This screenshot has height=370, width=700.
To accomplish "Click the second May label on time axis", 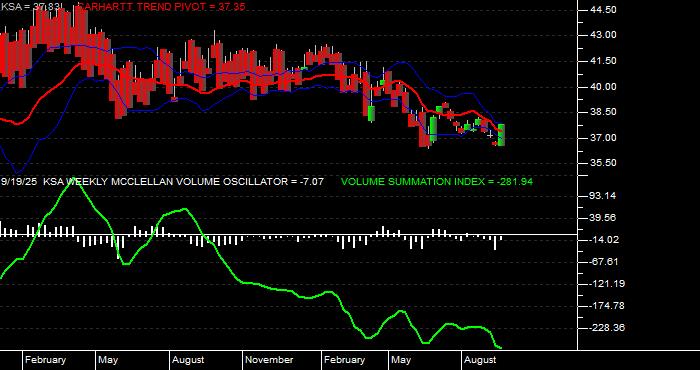I will coord(401,360).
